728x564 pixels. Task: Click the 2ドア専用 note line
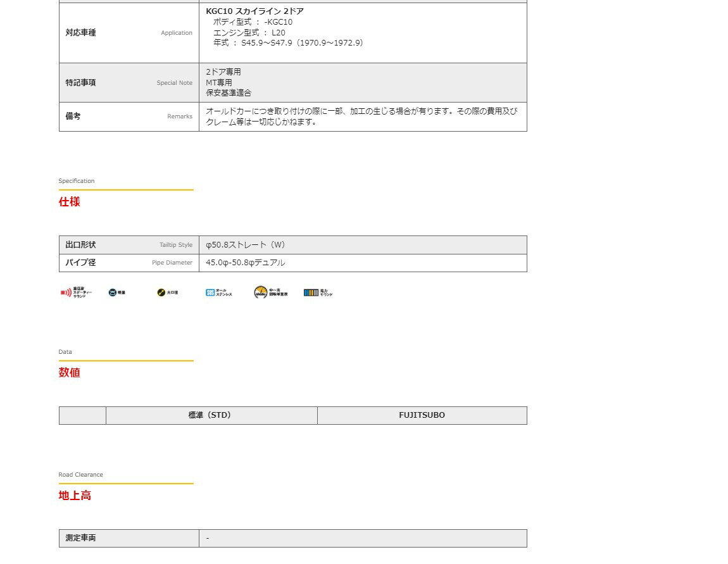(223, 72)
